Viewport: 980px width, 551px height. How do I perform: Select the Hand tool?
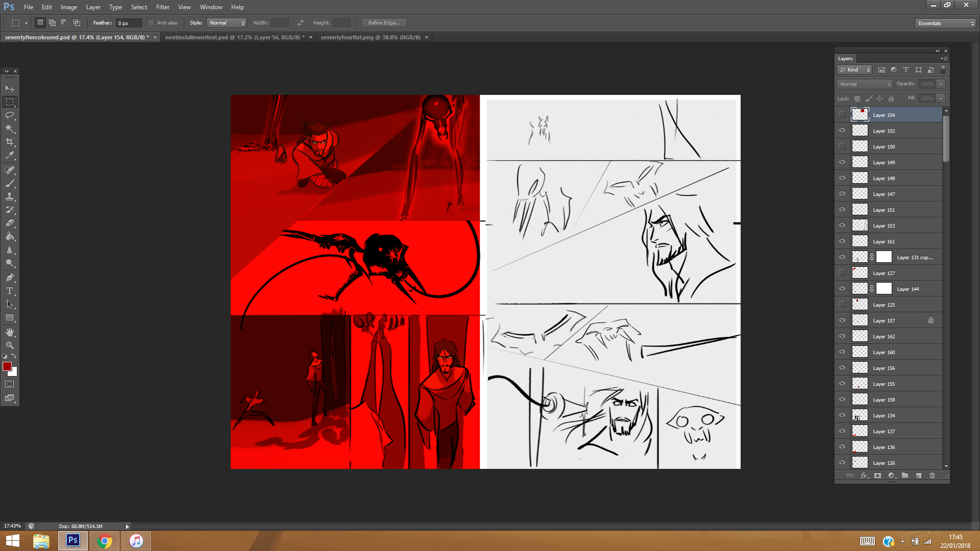[x=10, y=332]
